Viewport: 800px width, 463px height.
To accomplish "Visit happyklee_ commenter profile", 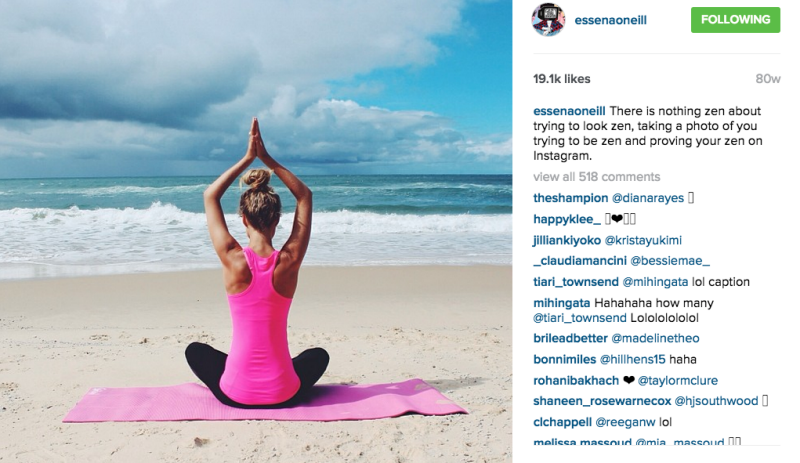I will (x=567, y=220).
